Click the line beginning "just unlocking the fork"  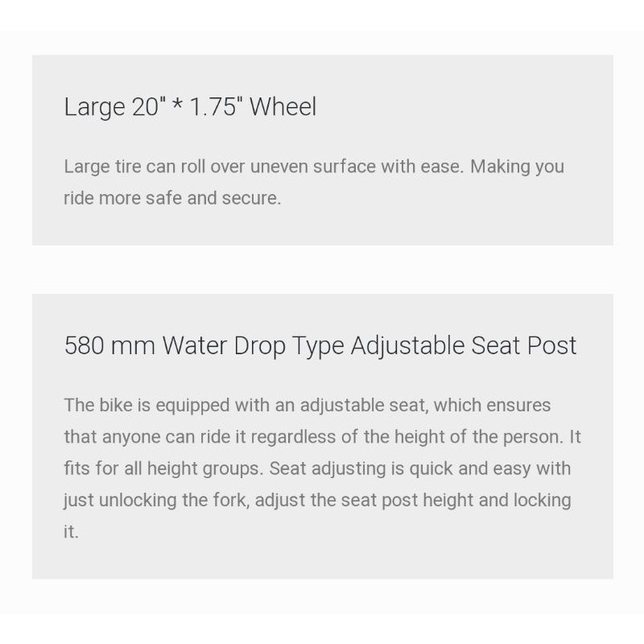click(x=317, y=500)
